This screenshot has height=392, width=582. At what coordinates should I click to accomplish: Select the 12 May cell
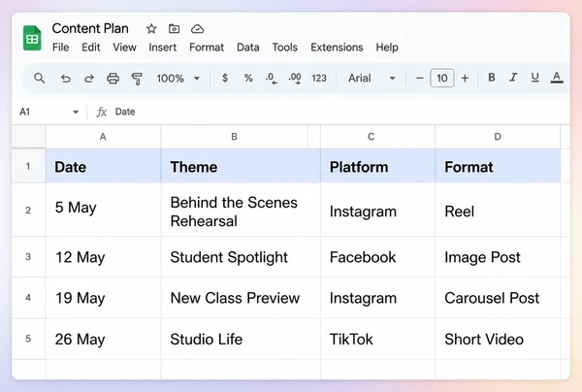point(103,257)
